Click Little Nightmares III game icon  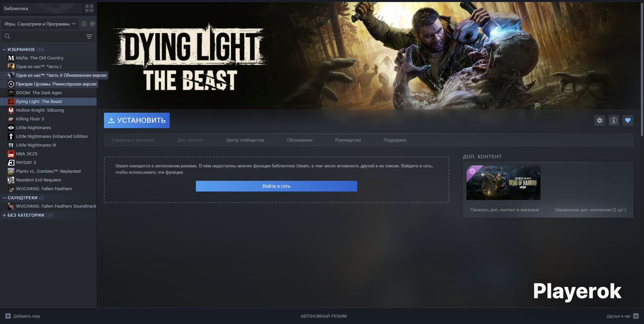coord(11,145)
